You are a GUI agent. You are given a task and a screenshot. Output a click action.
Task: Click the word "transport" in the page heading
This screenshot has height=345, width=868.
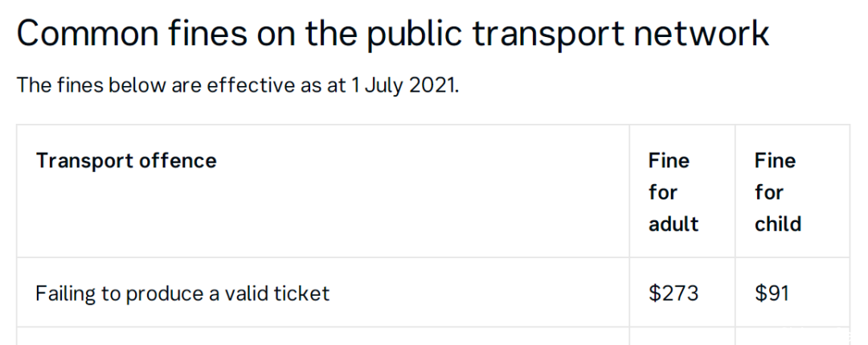[x=548, y=35]
